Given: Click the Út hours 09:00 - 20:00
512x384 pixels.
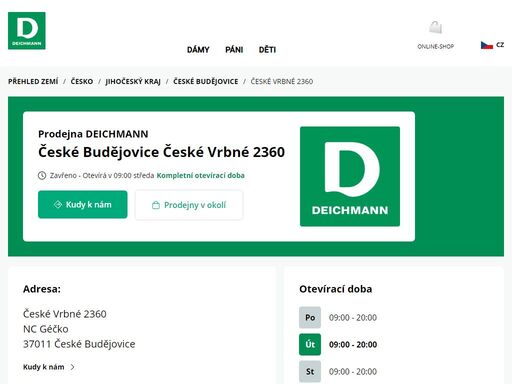Looking at the screenshot, I should [353, 344].
